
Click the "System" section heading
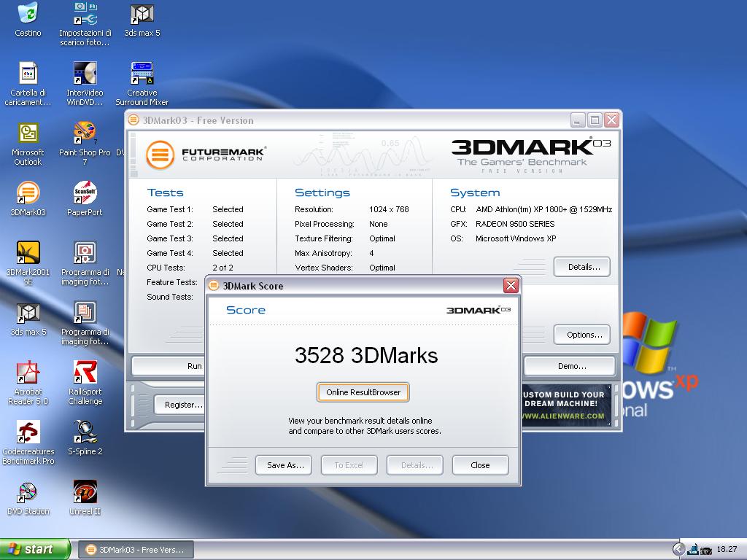pyautogui.click(x=475, y=192)
